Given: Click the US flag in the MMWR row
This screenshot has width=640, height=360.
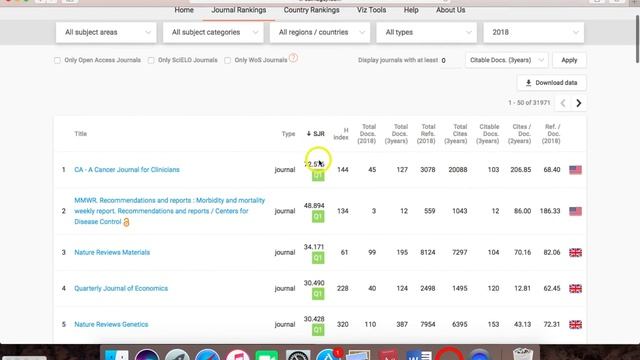Looking at the screenshot, I should tap(575, 211).
